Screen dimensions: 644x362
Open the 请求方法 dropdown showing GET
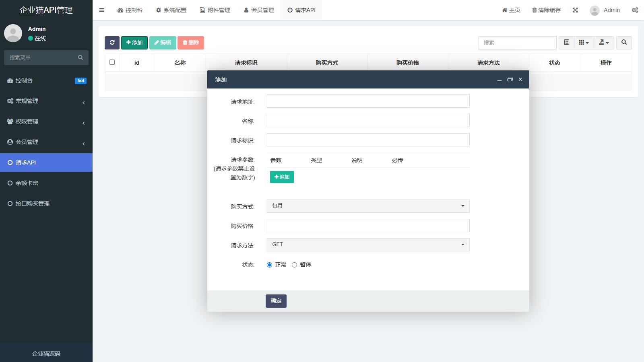368,245
